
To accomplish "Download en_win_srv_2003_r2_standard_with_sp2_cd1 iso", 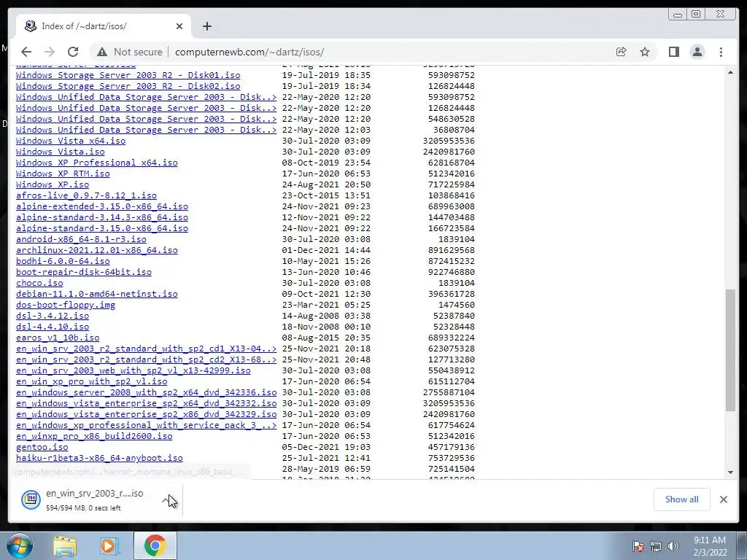I will [x=146, y=349].
